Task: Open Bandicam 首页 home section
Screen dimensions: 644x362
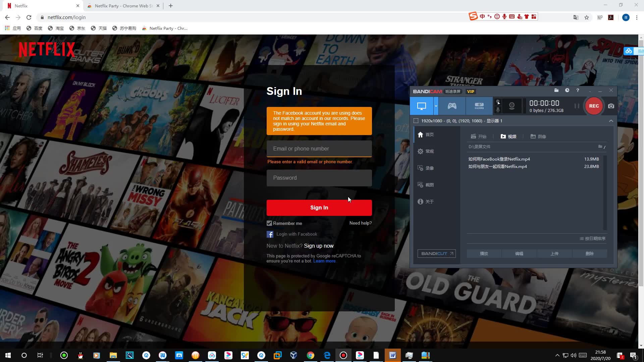Action: (x=426, y=134)
